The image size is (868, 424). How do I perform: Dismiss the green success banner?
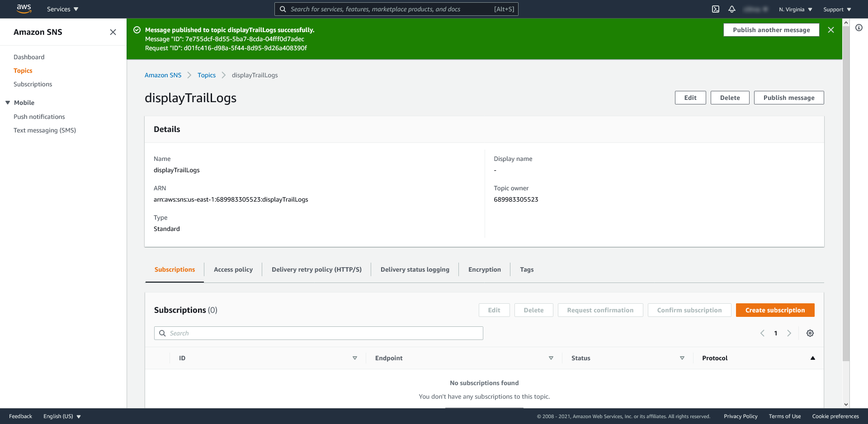pyautogui.click(x=831, y=30)
